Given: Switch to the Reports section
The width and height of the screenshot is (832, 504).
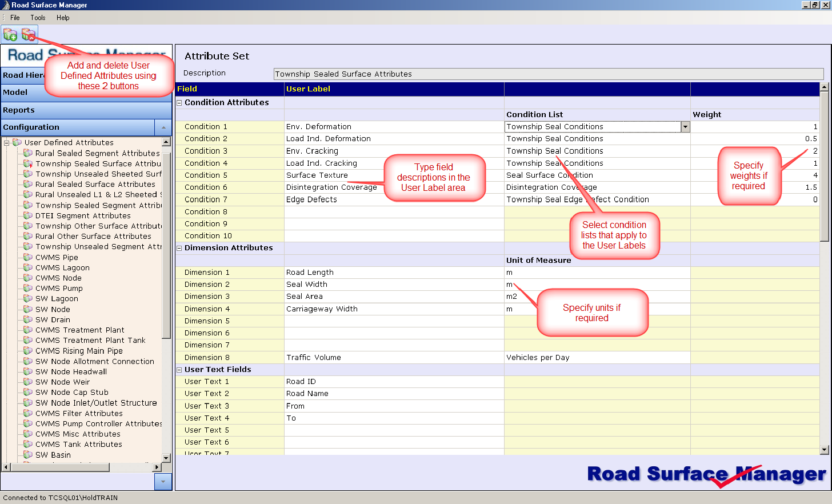Looking at the screenshot, I should coord(86,110).
